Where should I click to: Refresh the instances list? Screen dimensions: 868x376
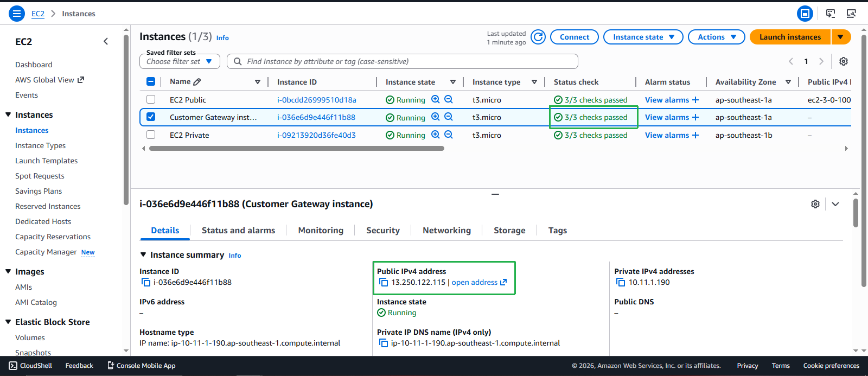(538, 37)
